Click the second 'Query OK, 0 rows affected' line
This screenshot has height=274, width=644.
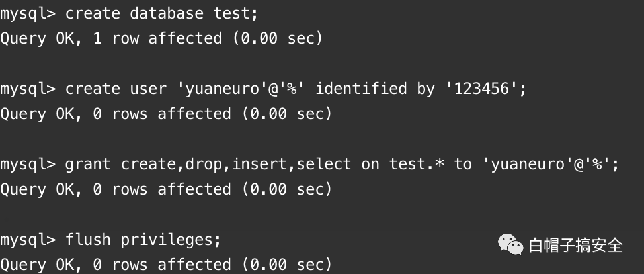point(166,114)
